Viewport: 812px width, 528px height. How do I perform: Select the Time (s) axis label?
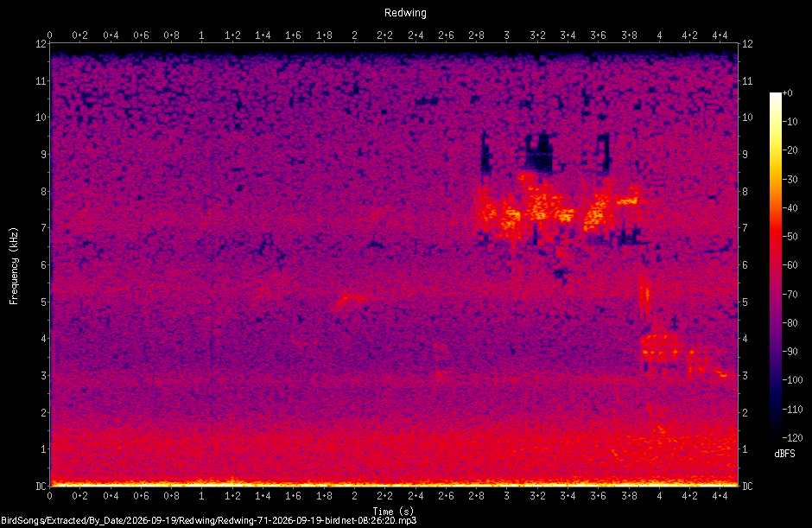point(393,511)
